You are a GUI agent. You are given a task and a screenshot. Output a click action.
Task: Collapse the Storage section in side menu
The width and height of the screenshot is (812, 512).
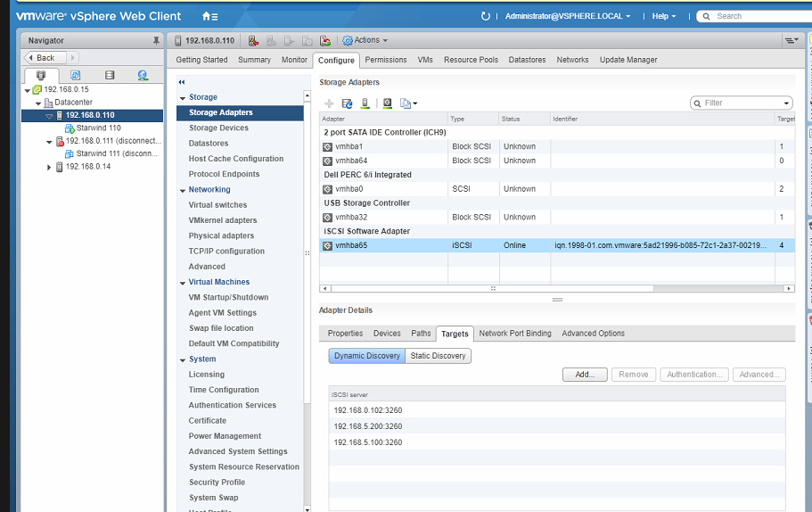click(x=183, y=98)
